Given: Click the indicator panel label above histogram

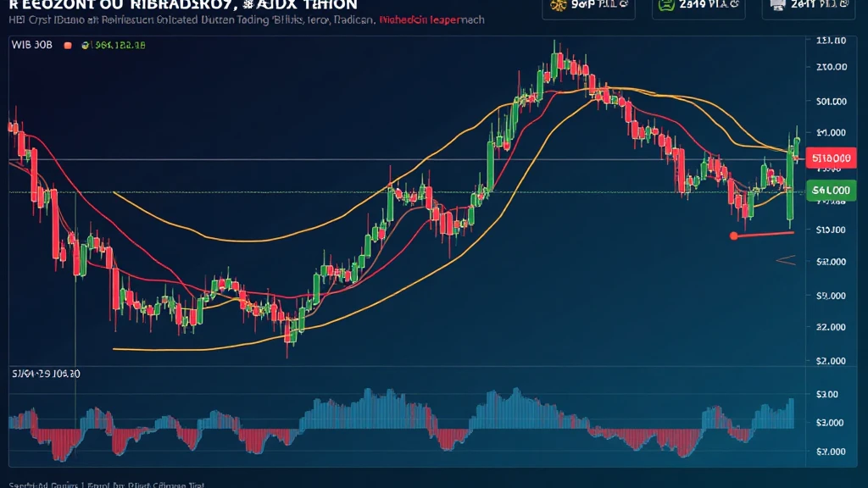Looking at the screenshot, I should (x=45, y=373).
